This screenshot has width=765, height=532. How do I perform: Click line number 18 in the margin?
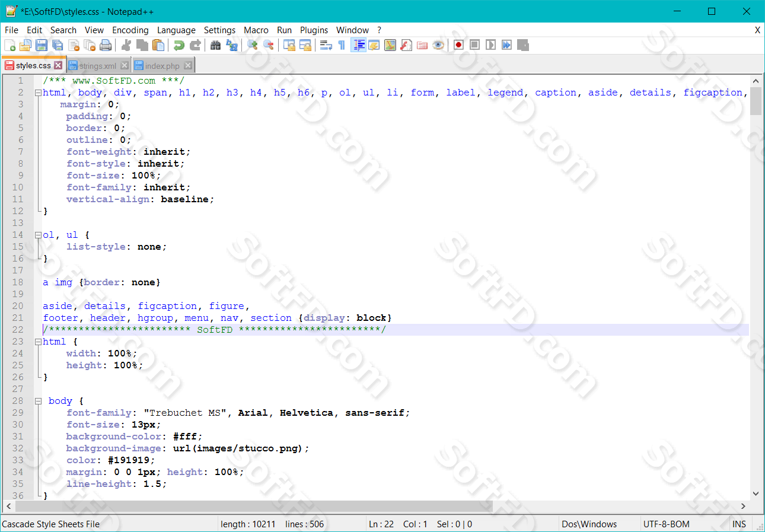[18, 282]
